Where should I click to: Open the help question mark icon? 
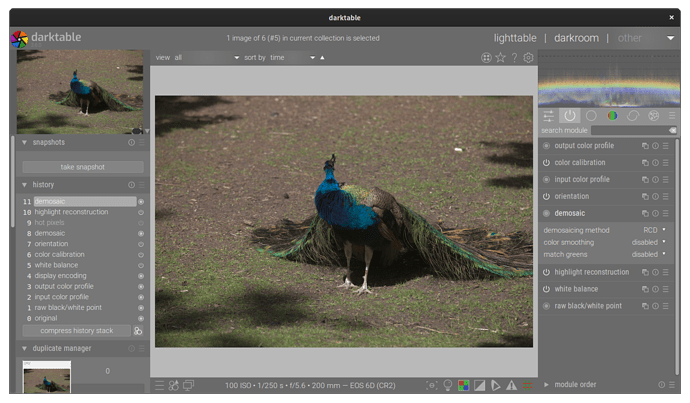(x=514, y=58)
